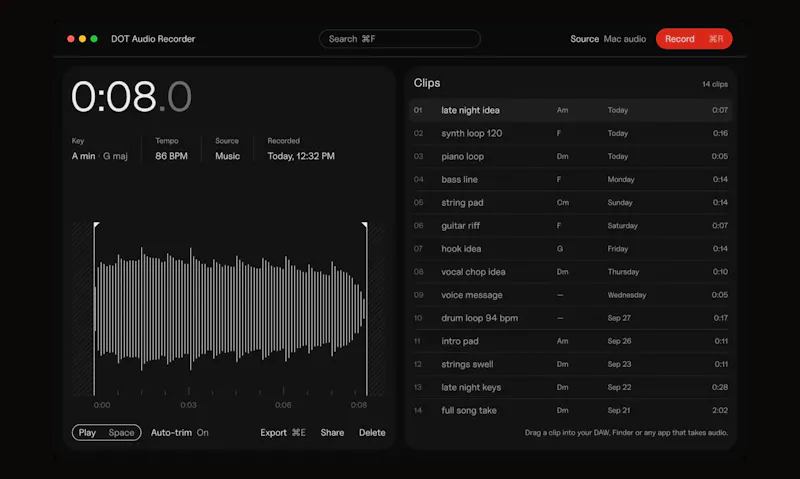Viewport: 800px width, 479px height.
Task: Select clip 'hook idea'
Action: [570, 248]
